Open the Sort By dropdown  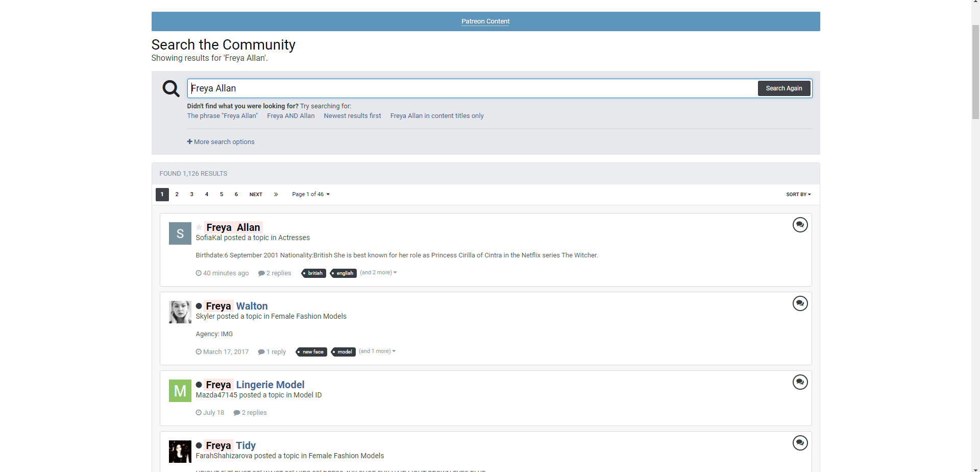[798, 195]
